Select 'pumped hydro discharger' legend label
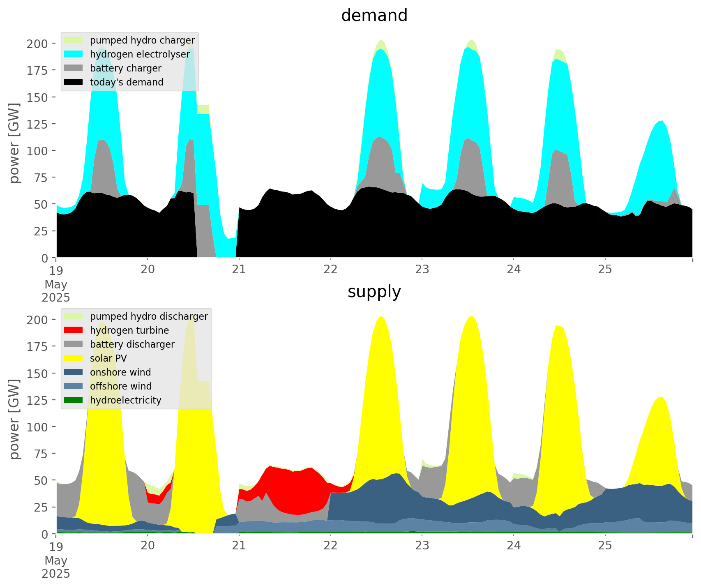 149,316
